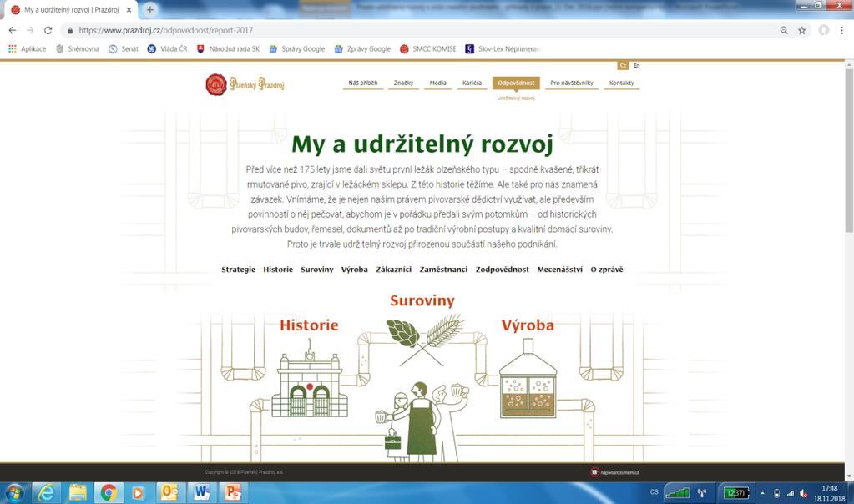Click the red Suroviny heading
The width and height of the screenshot is (854, 504).
(x=422, y=300)
